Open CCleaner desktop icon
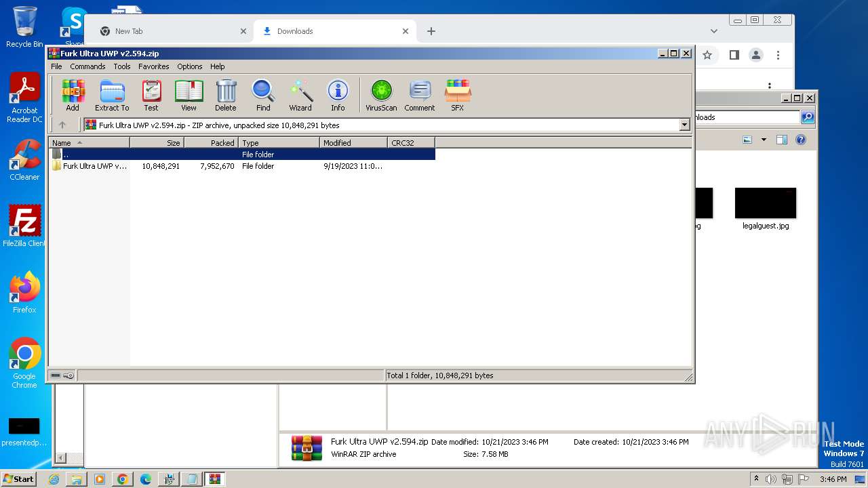The image size is (868, 488). click(x=24, y=160)
